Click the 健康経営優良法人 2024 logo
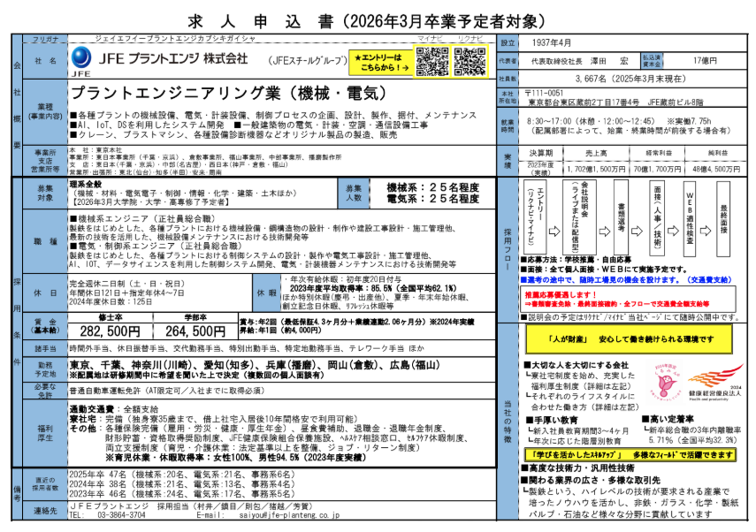756x532 pixels. pyautogui.click(x=715, y=384)
